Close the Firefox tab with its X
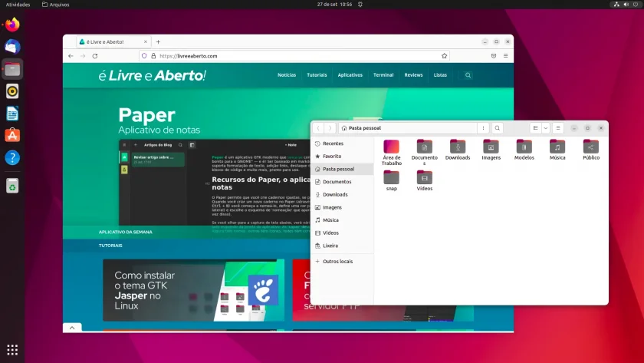This screenshot has height=363, width=644. coord(146,41)
